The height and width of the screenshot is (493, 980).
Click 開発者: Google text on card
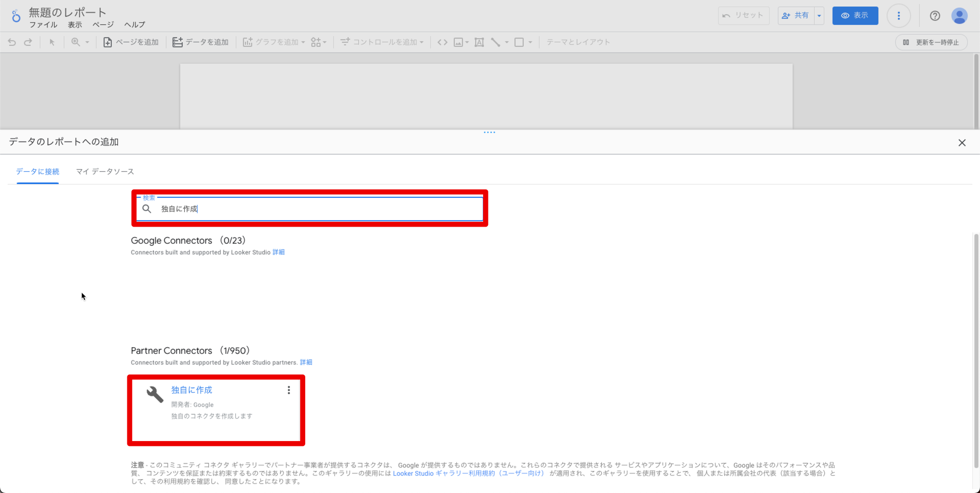(192, 405)
